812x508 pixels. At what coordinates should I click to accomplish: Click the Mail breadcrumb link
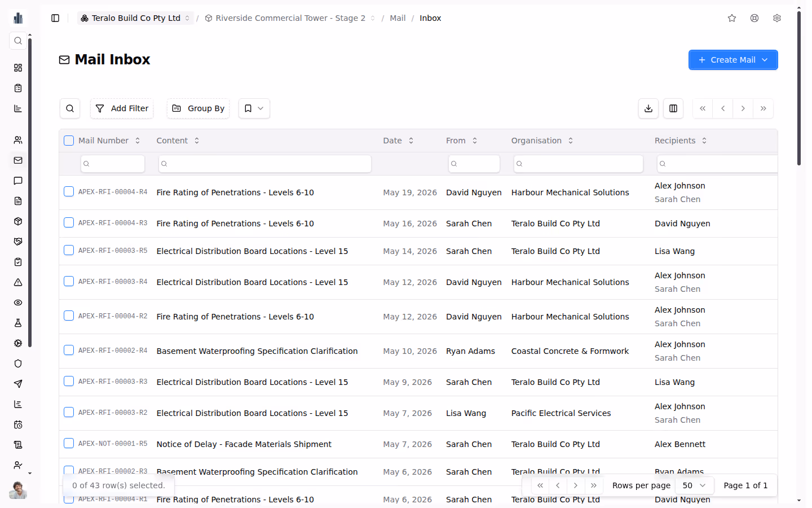coord(398,18)
